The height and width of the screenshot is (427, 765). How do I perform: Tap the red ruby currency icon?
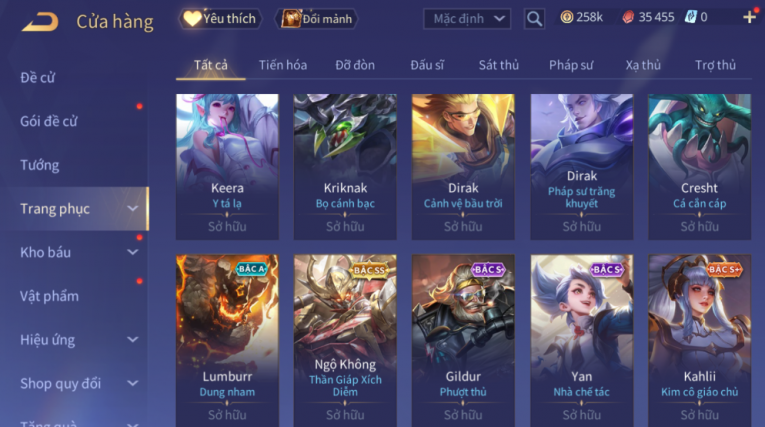click(628, 18)
